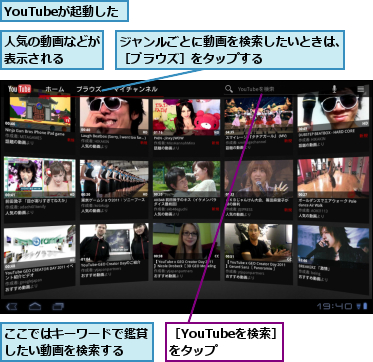Tap the Android back button
373x362 pixels.
[12, 306]
